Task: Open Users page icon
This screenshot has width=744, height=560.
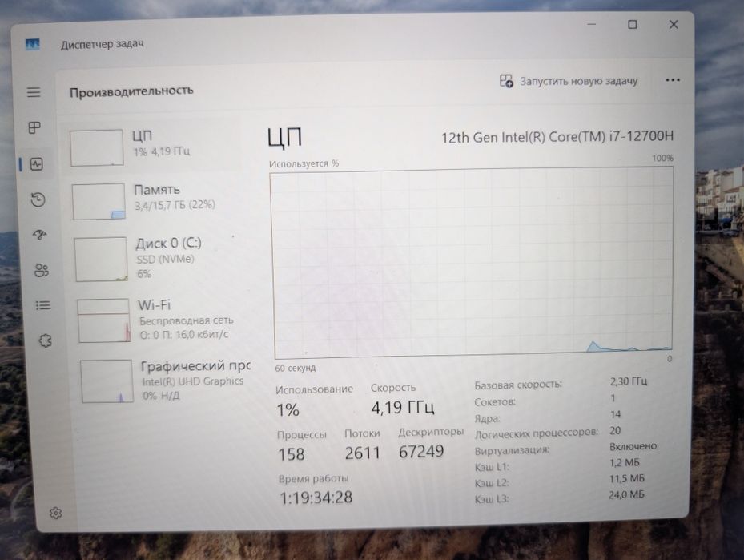Action: point(42,270)
